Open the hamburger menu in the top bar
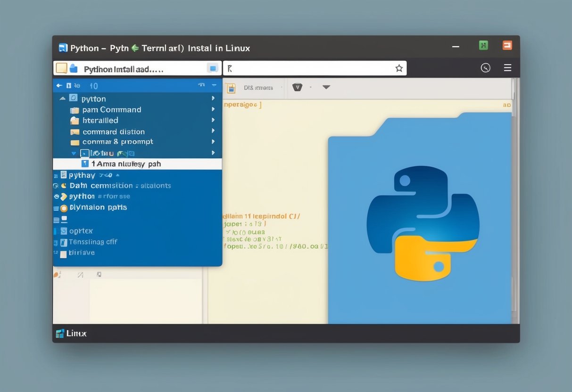 (507, 68)
